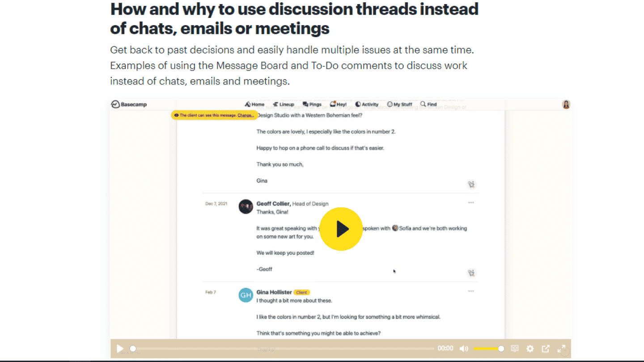The image size is (644, 362).
Task: Click the small play icon in control bar
Action: coord(120,349)
